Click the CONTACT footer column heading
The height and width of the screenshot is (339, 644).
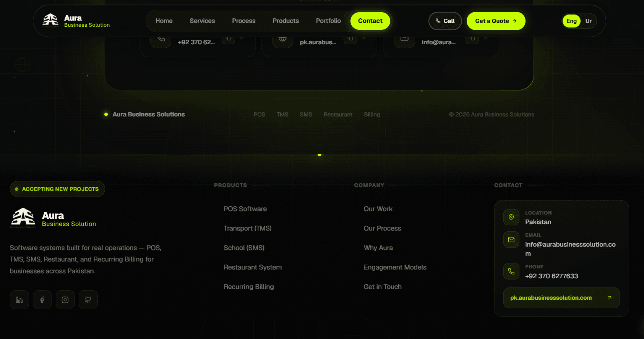pos(508,185)
